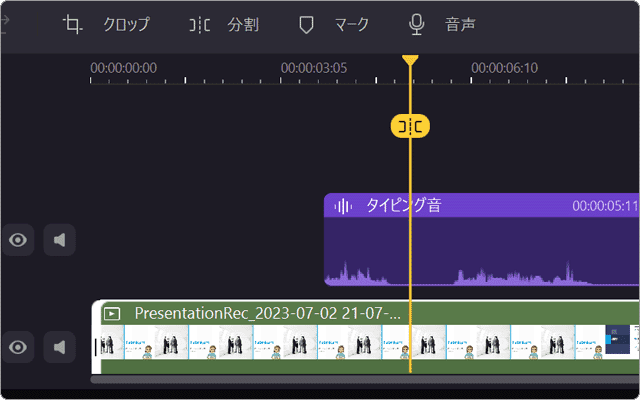Click the microphone 音声 icon
Image resolution: width=640 pixels, height=400 pixels.
pos(416,25)
